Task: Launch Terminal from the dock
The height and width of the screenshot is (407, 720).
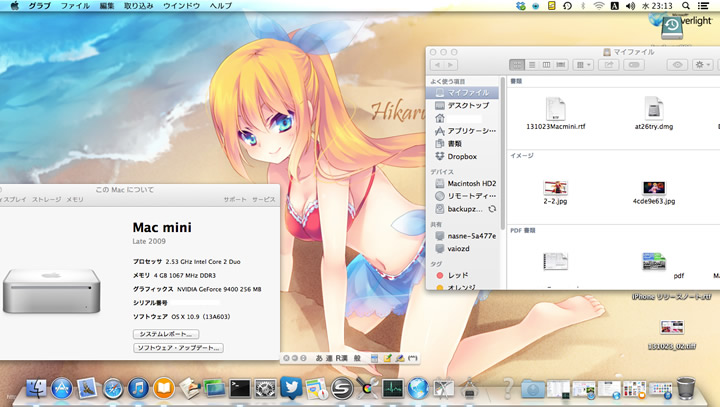Action: tap(240, 389)
